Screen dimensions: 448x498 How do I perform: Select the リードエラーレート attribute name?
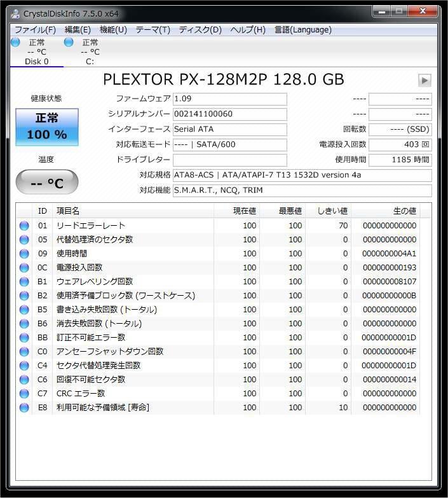click(91, 226)
